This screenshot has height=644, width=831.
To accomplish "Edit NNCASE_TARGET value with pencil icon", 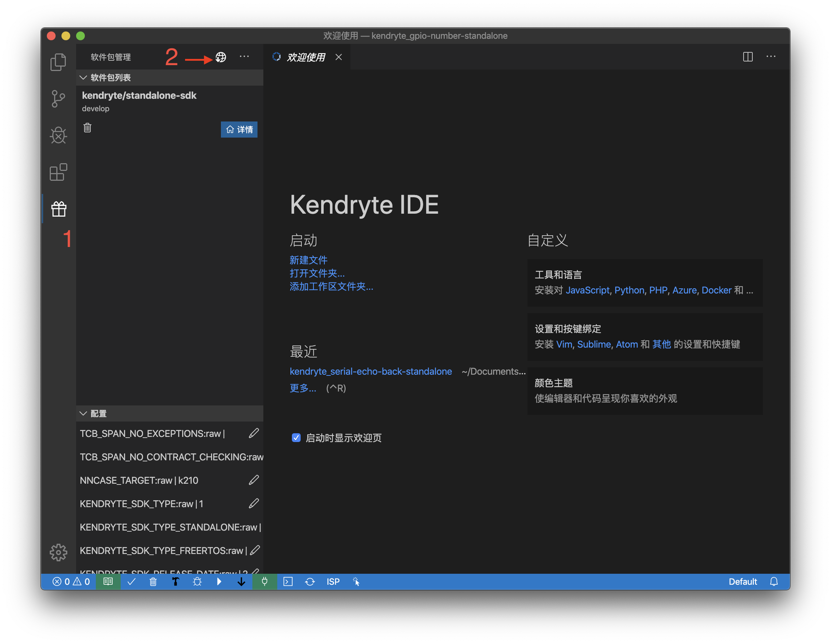I will tap(254, 480).
